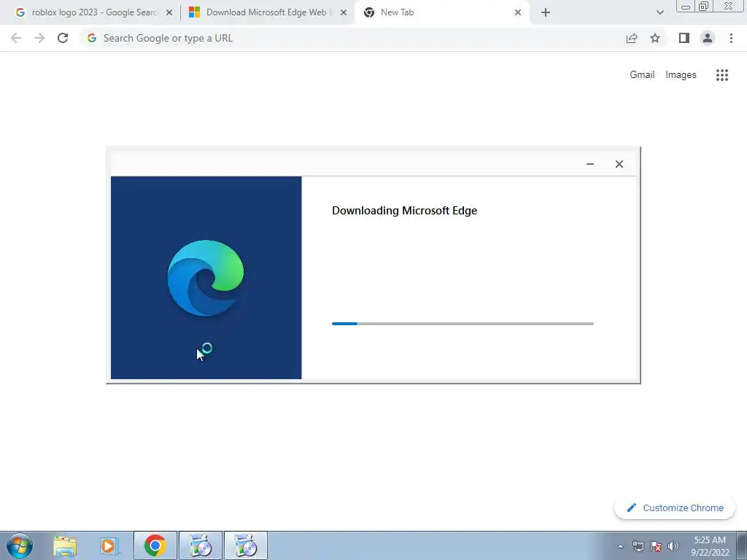Click the Chrome taskbar icon
The width and height of the screenshot is (747, 560).
click(155, 545)
